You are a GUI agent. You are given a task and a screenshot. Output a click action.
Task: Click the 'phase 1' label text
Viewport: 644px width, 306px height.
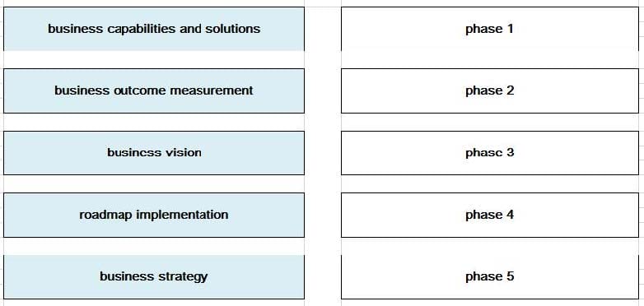(x=489, y=29)
